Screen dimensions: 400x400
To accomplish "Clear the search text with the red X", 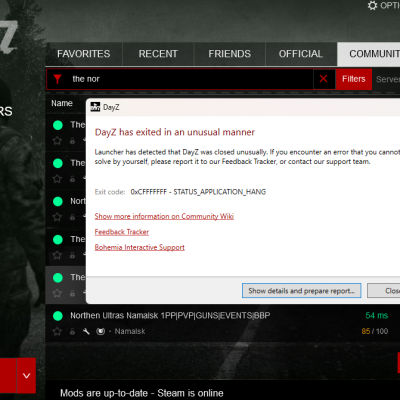I will [x=323, y=79].
